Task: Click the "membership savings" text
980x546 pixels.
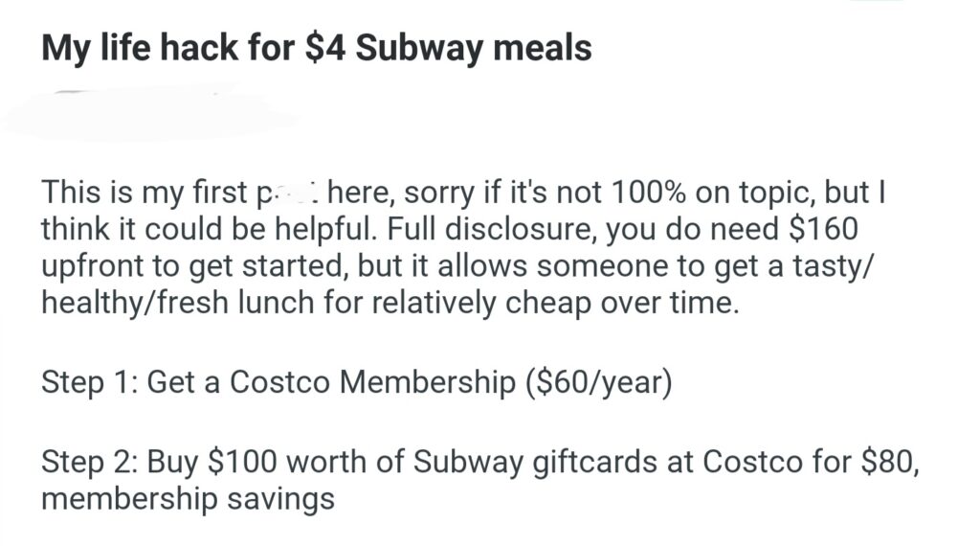Action: [188, 498]
